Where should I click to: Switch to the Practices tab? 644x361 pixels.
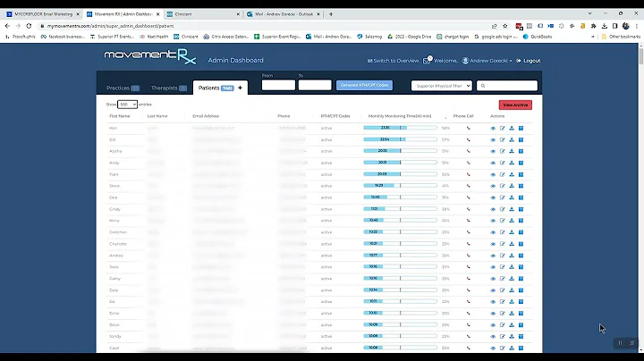(x=123, y=88)
